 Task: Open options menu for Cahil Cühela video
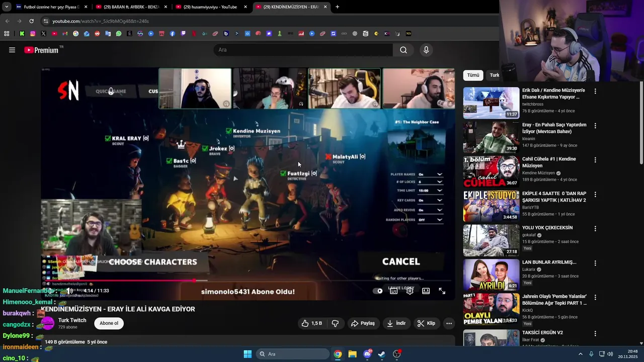click(x=595, y=160)
